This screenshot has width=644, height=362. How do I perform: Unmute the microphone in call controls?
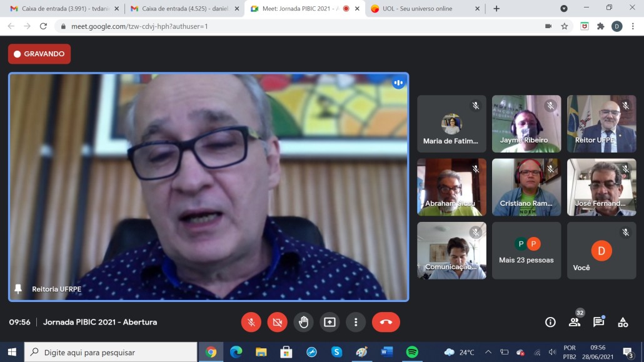click(x=251, y=322)
